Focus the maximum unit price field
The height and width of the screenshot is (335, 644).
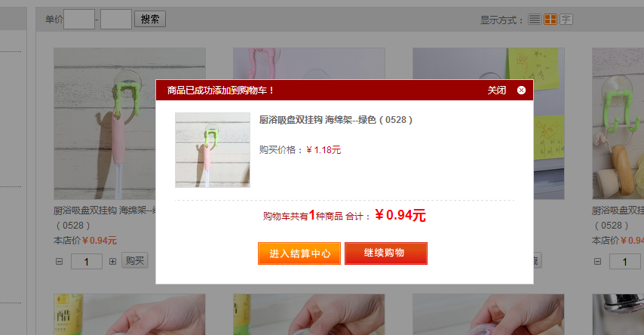(116, 20)
